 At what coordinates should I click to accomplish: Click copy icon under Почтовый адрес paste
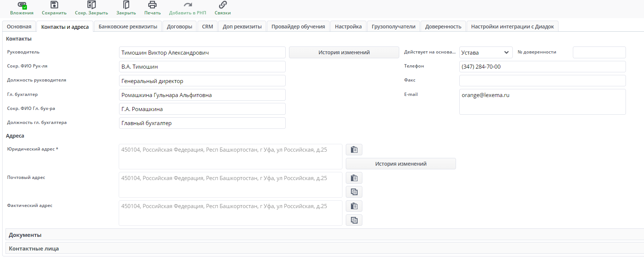coord(354,192)
